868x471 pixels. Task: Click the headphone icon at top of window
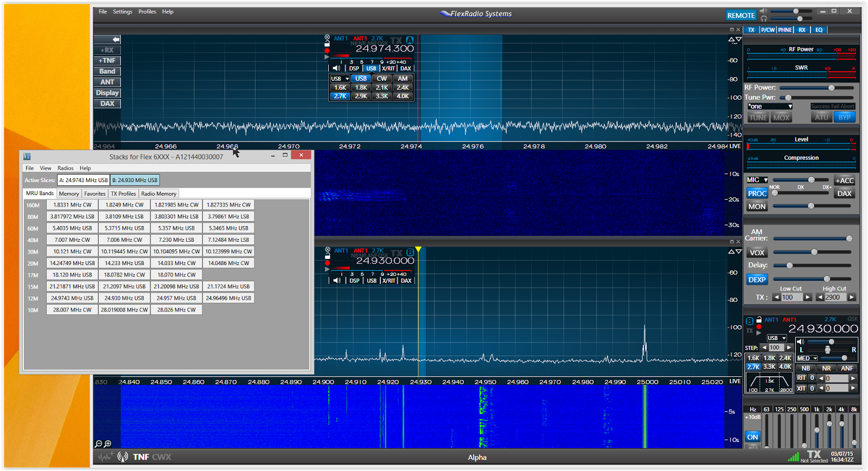[x=763, y=19]
